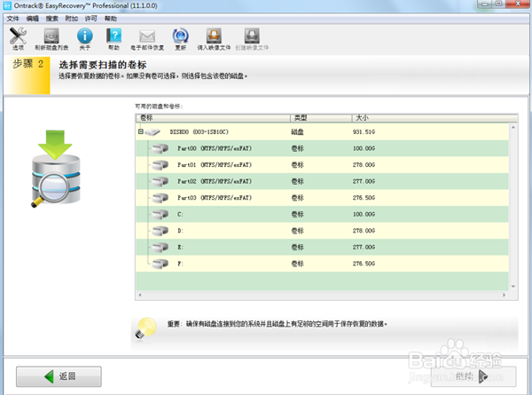Select the Part03 (NTFS/HPFS/exFAT) volume
Viewport: 532px width, 395px height.
coord(322,198)
